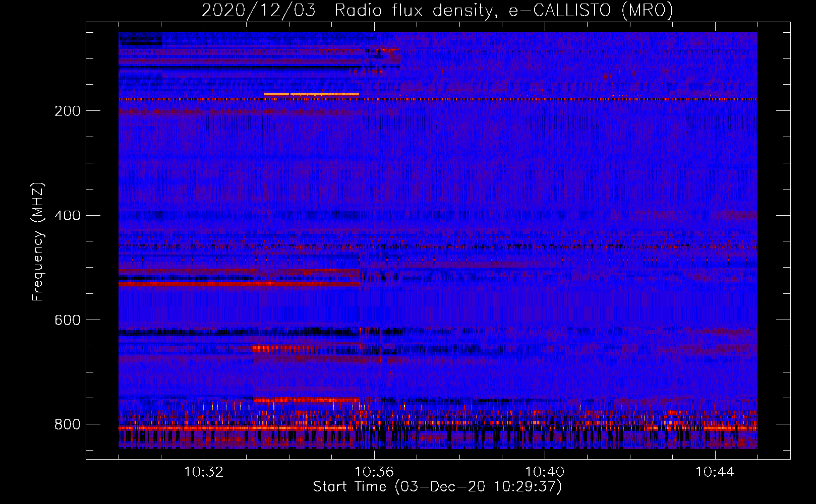Click the 10:40 time tick label
816x504 pixels.
(545, 472)
